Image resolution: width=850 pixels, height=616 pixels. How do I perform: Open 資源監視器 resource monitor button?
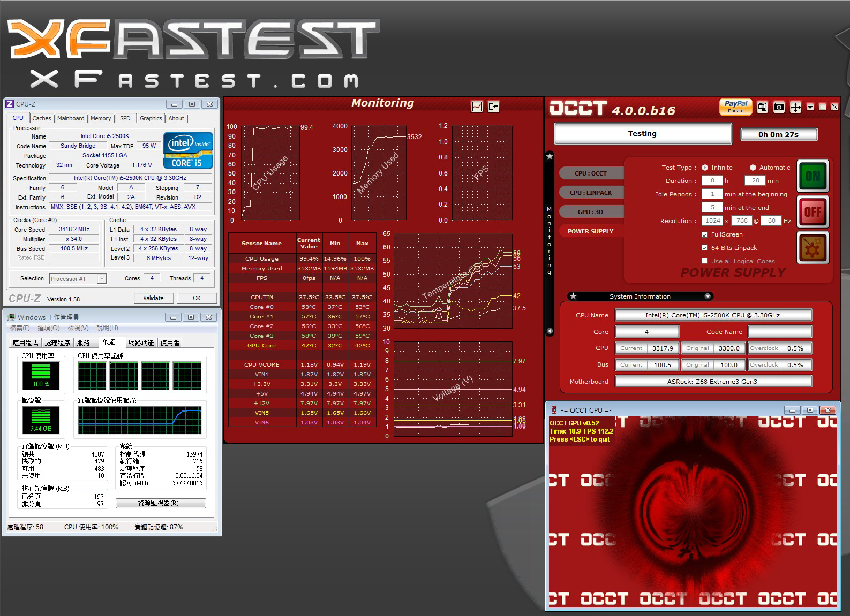pos(161,503)
